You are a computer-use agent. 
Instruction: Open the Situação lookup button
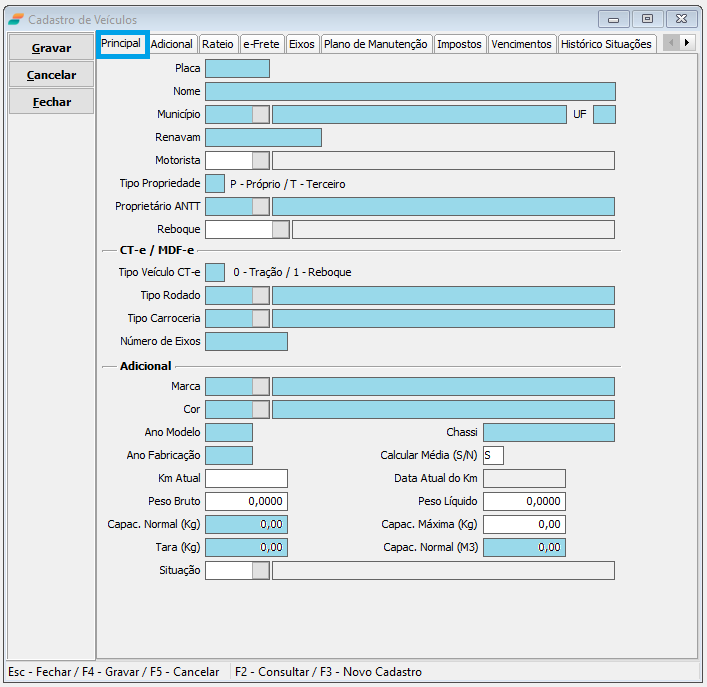260,570
